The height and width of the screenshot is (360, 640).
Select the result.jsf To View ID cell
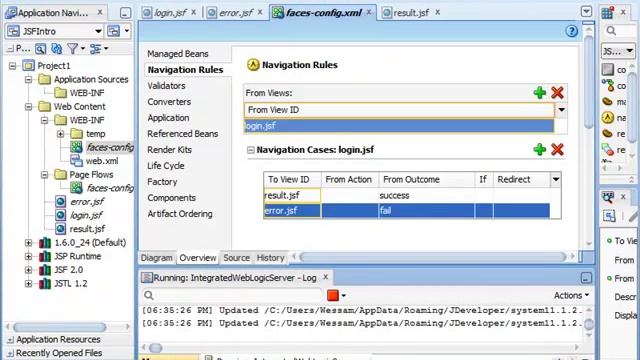[292, 195]
